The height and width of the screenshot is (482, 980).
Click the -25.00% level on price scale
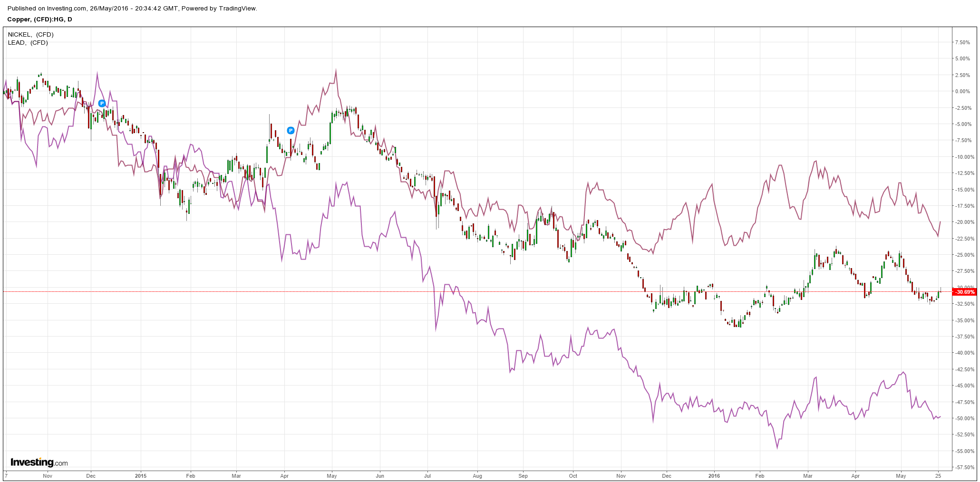pos(961,255)
